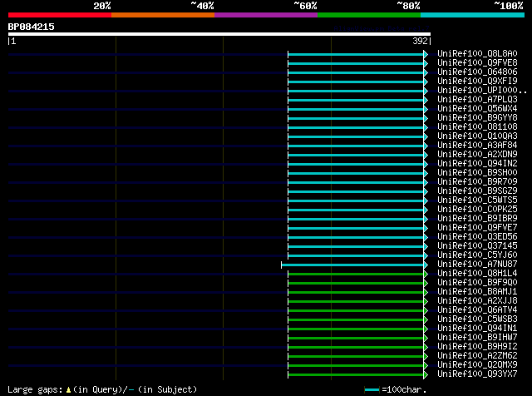Click the yellow large-gap marker in the legend
The width and height of the screenshot is (532, 396).
(x=68, y=390)
